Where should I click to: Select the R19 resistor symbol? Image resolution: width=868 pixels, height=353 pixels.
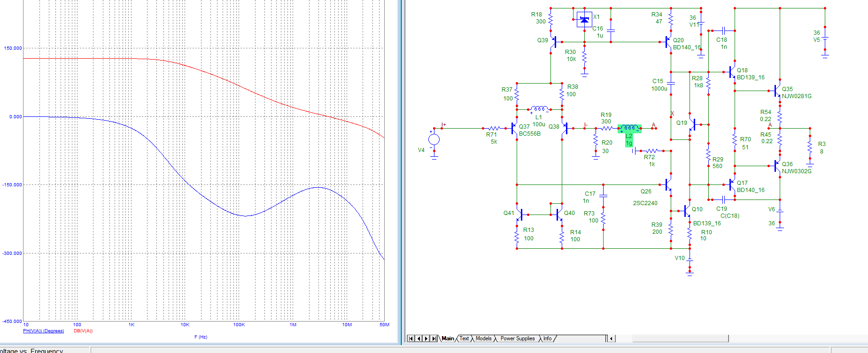[607, 128]
